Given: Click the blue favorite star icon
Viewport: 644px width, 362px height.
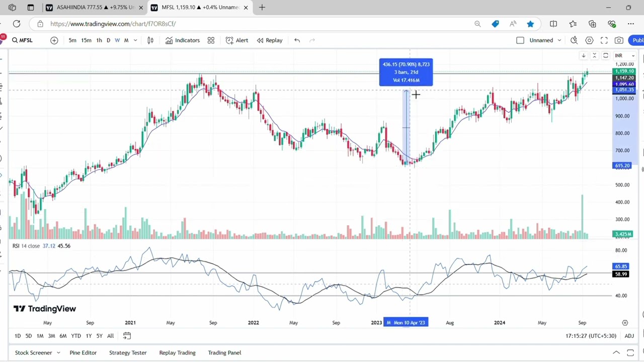Looking at the screenshot, I should tap(530, 24).
